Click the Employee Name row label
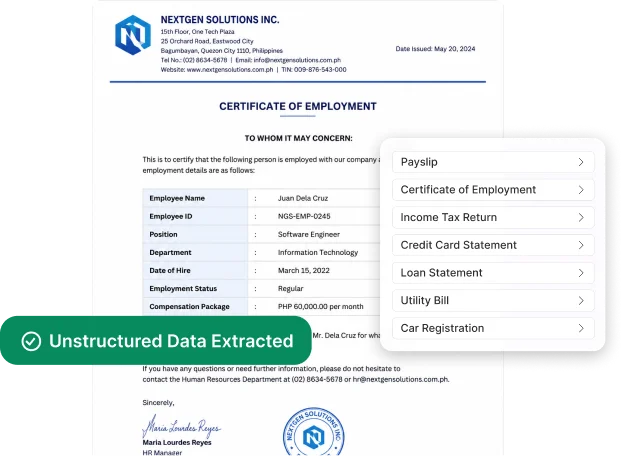 pos(177,198)
